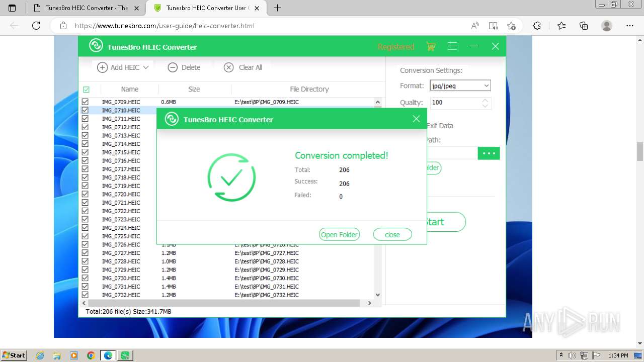
Task: Click the Registered link in header
Action: click(396, 47)
